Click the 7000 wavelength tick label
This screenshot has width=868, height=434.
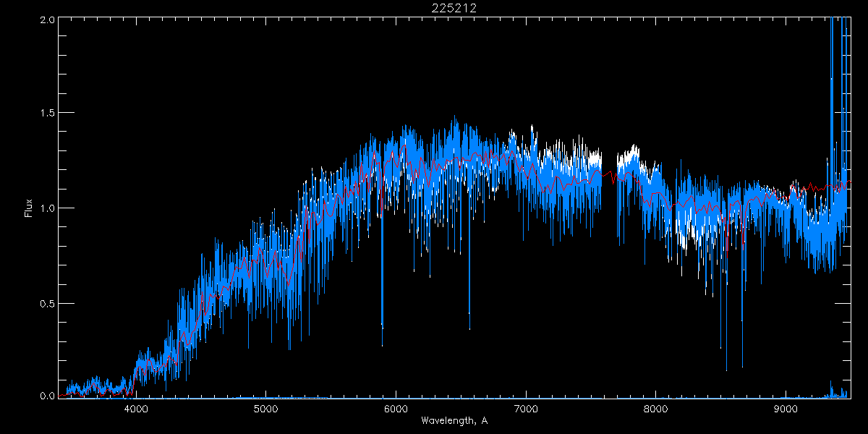click(x=526, y=408)
